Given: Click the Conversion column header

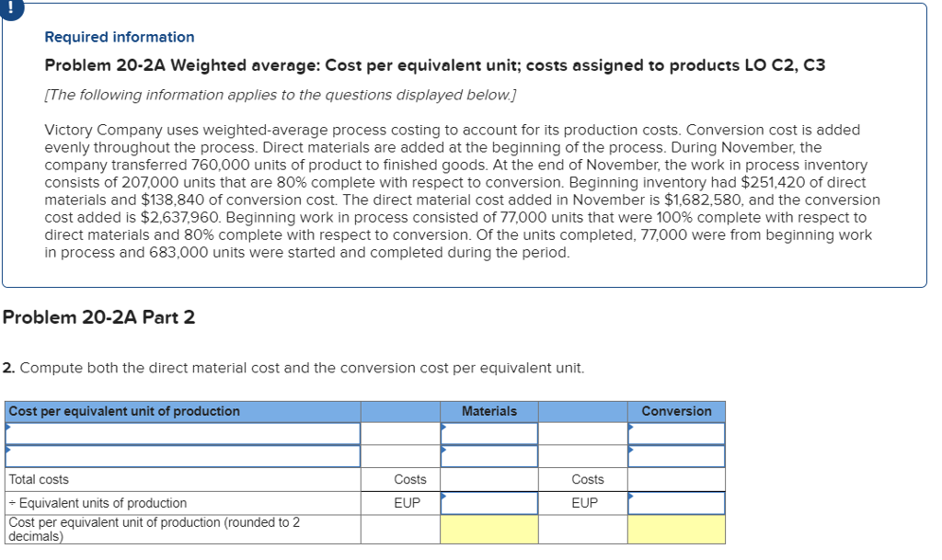Looking at the screenshot, I should tap(677, 411).
